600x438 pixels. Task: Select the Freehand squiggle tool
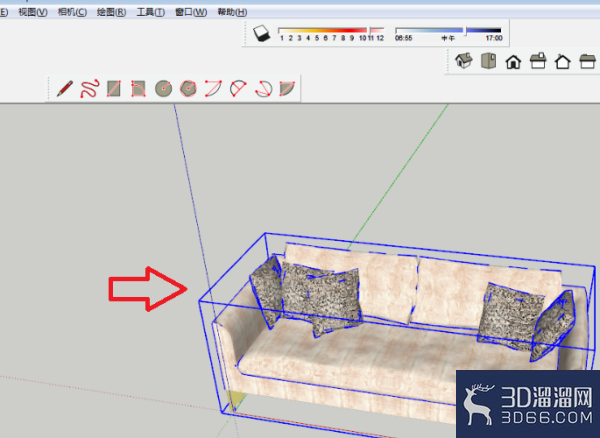(90, 88)
